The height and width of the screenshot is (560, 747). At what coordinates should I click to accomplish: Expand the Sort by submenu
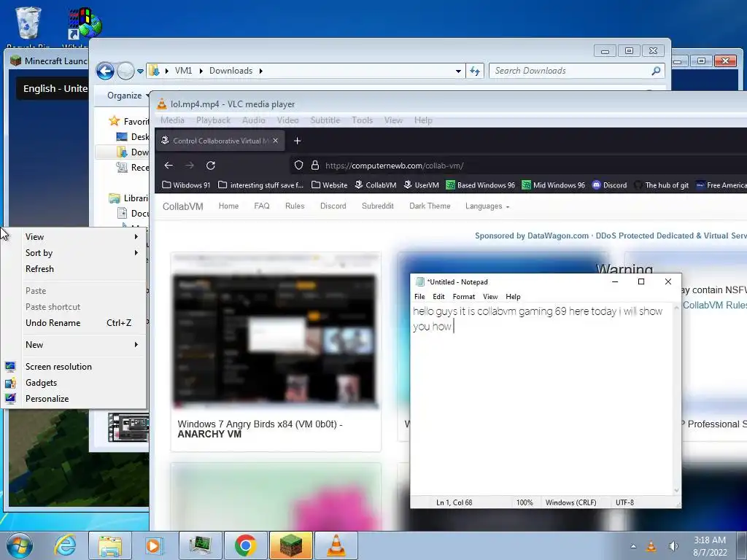point(74,253)
